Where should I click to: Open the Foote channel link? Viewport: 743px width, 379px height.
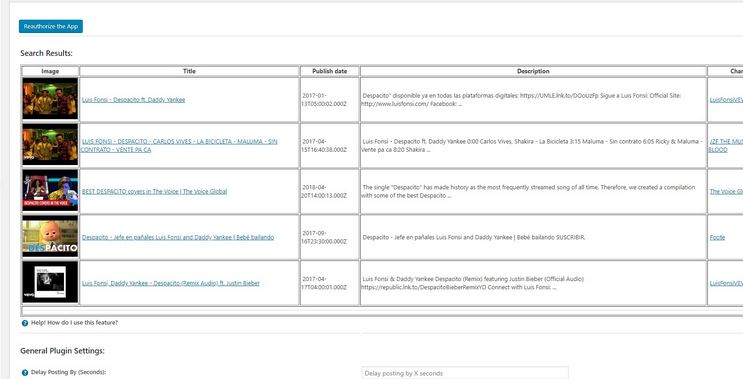[717, 237]
